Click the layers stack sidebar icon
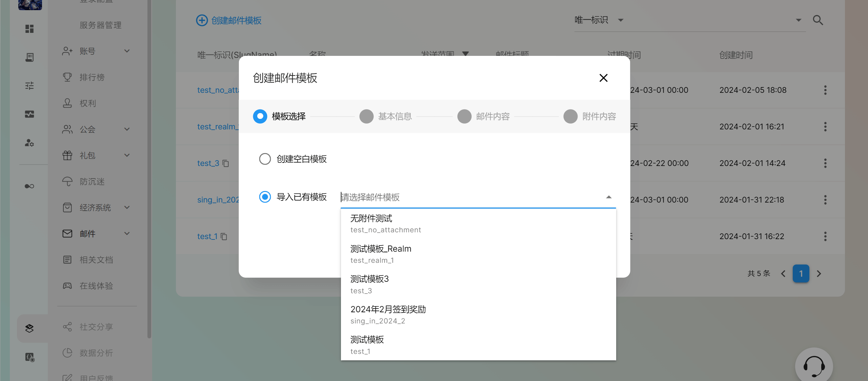 (29, 328)
